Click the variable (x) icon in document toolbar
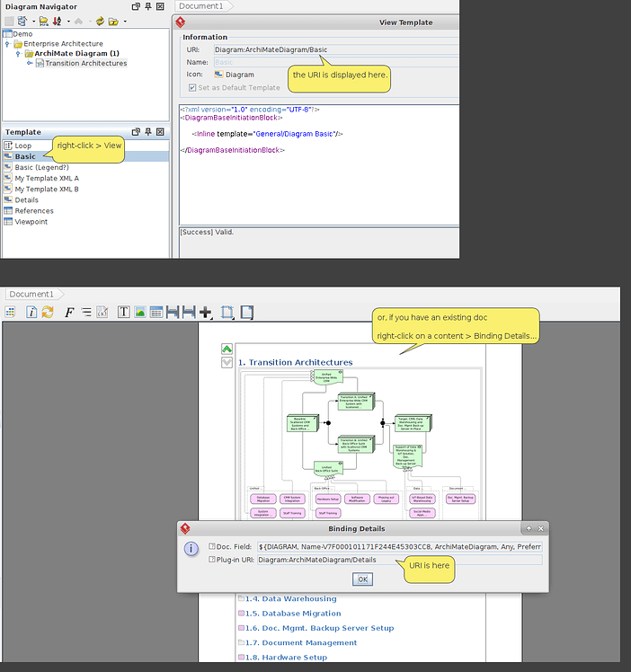Screen dimensions: 631x672 (102, 312)
